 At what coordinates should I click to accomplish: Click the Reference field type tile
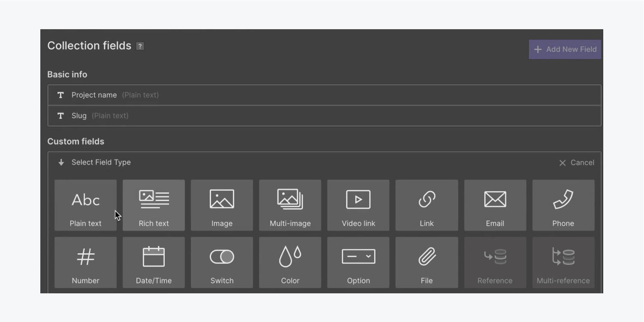(x=495, y=262)
